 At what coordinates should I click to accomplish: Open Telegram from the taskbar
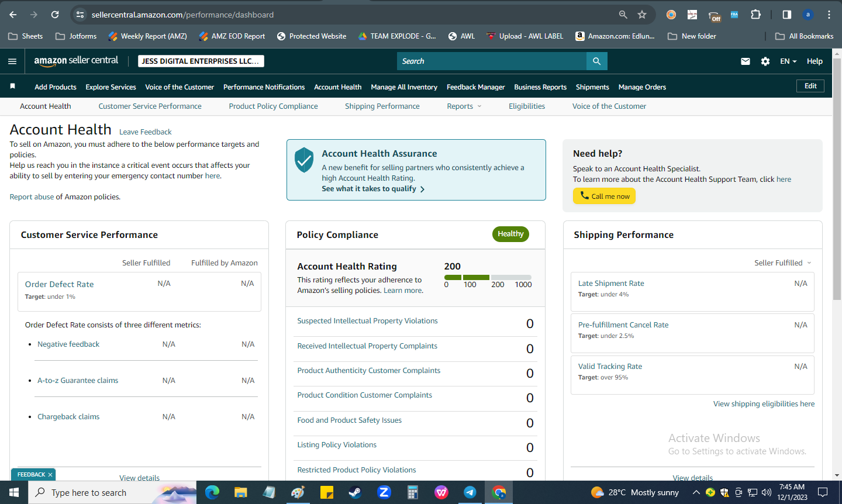pyautogui.click(x=470, y=492)
